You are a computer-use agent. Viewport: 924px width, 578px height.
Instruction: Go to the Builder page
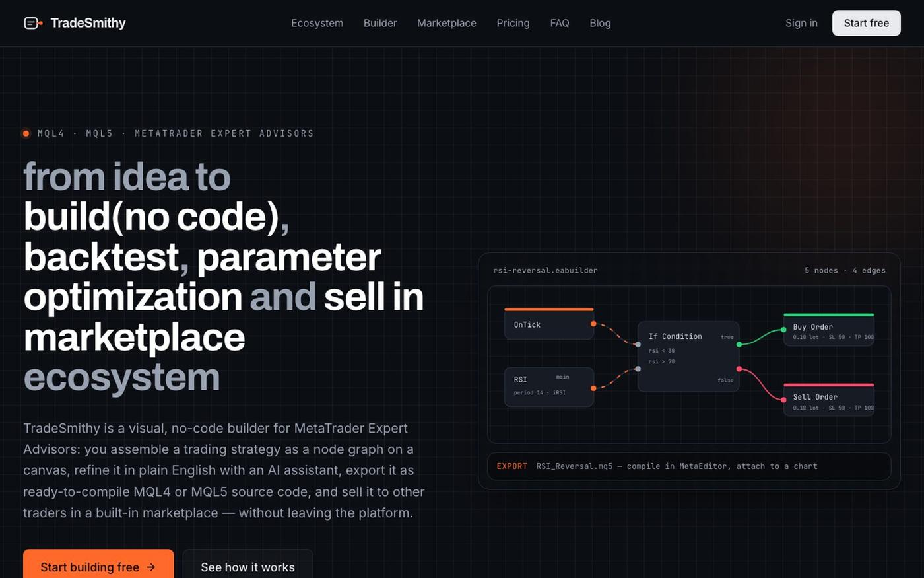click(x=380, y=23)
